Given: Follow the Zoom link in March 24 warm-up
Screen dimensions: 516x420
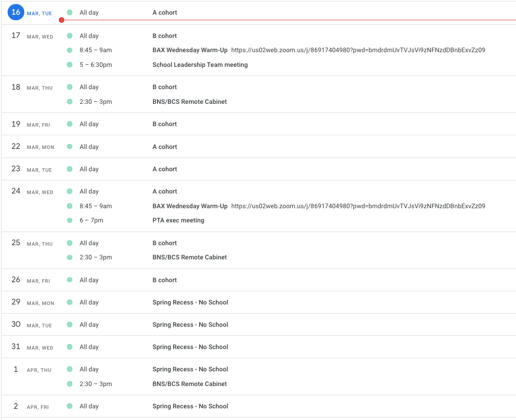Looking at the screenshot, I should (358, 206).
